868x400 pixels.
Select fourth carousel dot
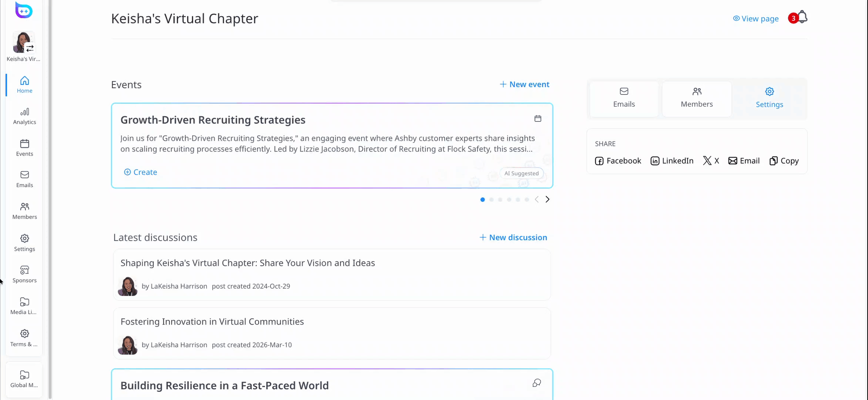(509, 200)
